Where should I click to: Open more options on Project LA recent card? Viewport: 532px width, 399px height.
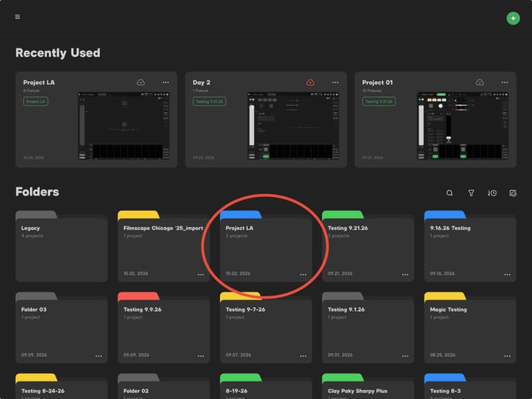[166, 82]
